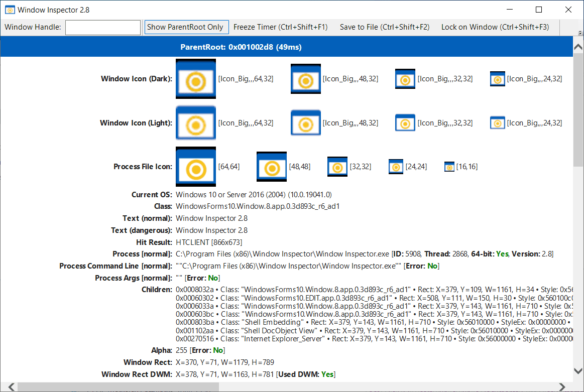584x392 pixels.
Task: Click the Process File Icon: label
Action: [x=143, y=167]
